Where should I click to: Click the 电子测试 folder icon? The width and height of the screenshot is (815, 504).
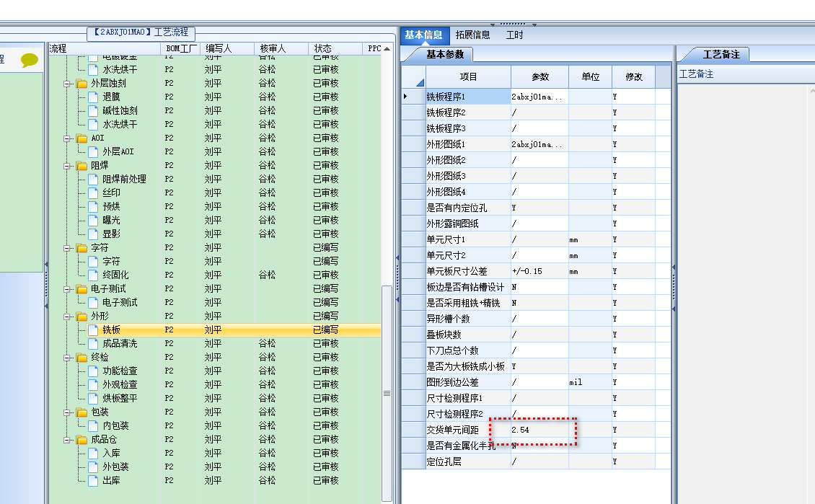81,289
